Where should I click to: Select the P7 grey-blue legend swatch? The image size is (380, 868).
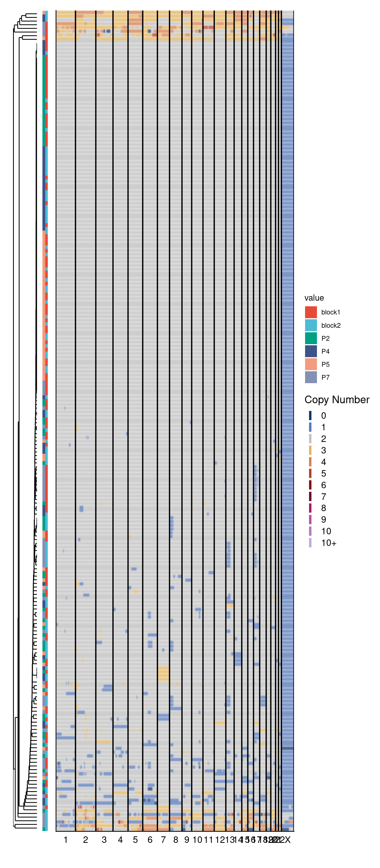point(310,377)
